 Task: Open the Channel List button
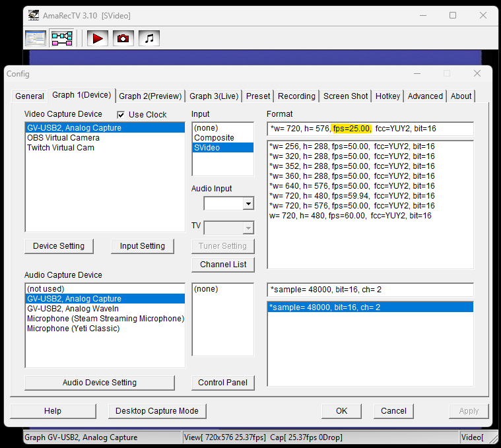(x=223, y=265)
